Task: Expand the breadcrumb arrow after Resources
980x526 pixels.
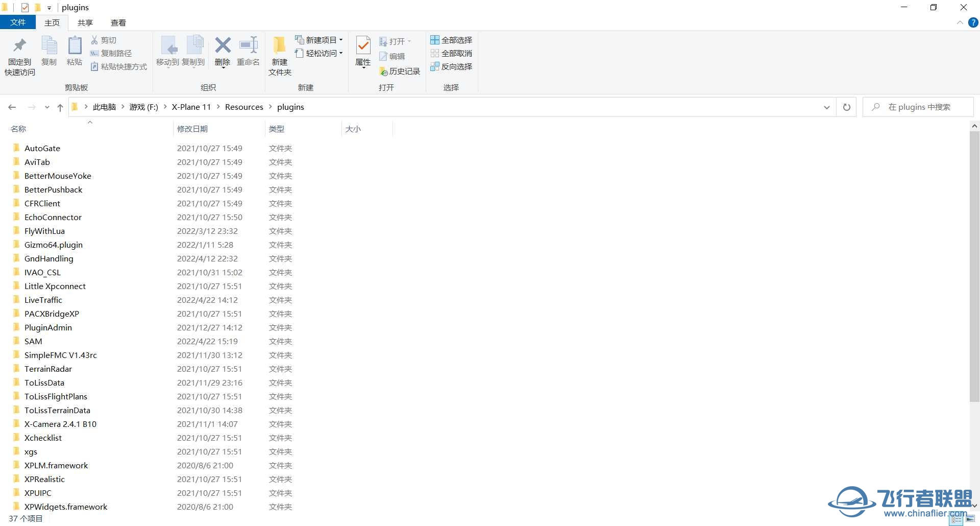Action: pyautogui.click(x=271, y=107)
